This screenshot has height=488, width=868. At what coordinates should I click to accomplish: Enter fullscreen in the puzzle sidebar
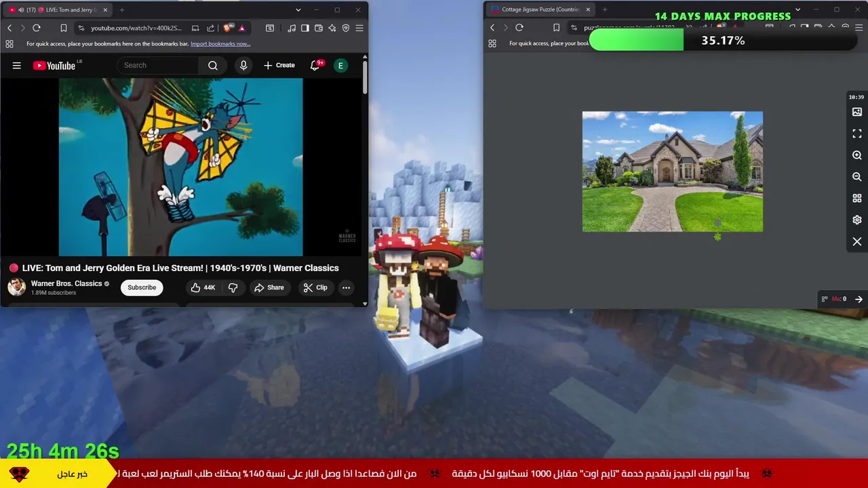857,134
